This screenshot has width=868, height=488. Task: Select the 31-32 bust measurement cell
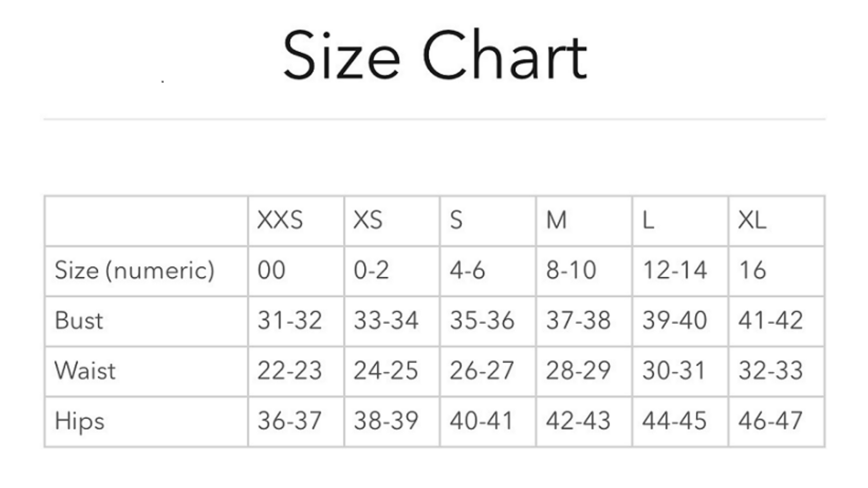coord(289,321)
